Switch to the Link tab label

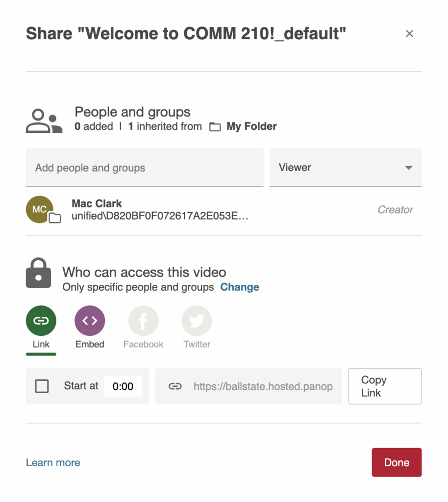coord(41,344)
